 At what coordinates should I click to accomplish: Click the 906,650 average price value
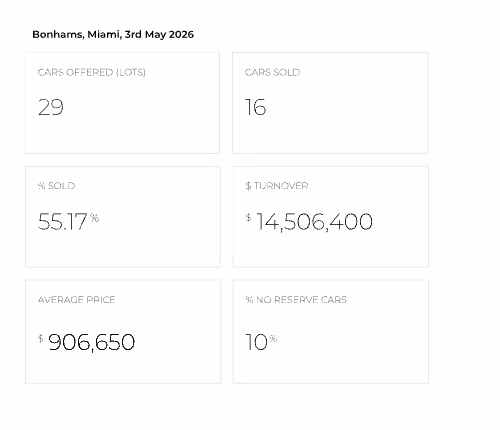pyautogui.click(x=91, y=342)
